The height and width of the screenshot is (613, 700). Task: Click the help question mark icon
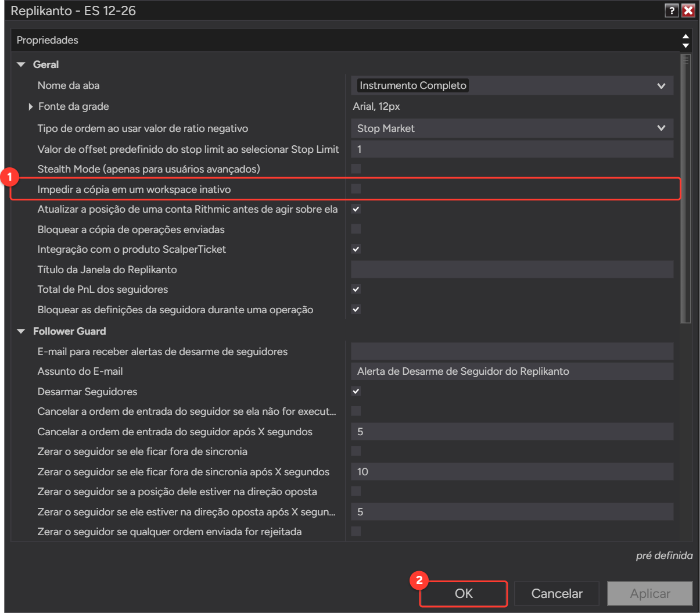672,10
